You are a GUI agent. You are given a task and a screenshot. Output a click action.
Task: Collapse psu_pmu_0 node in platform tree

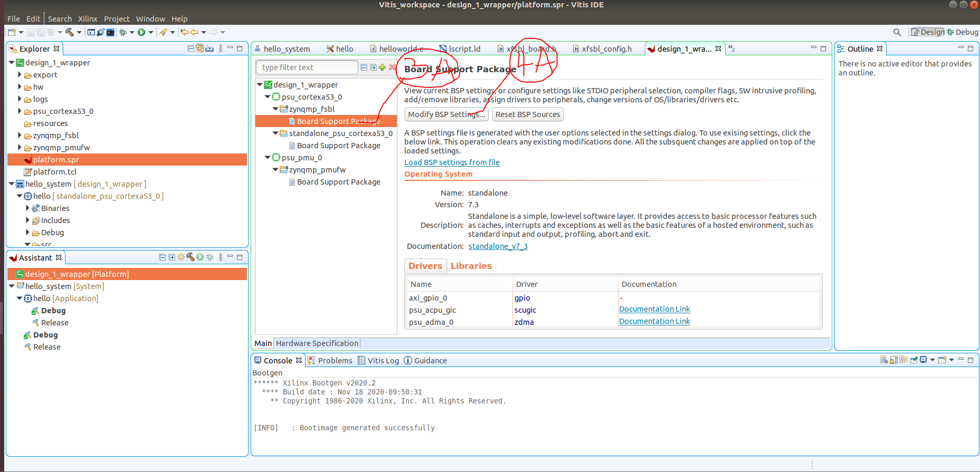coord(268,158)
